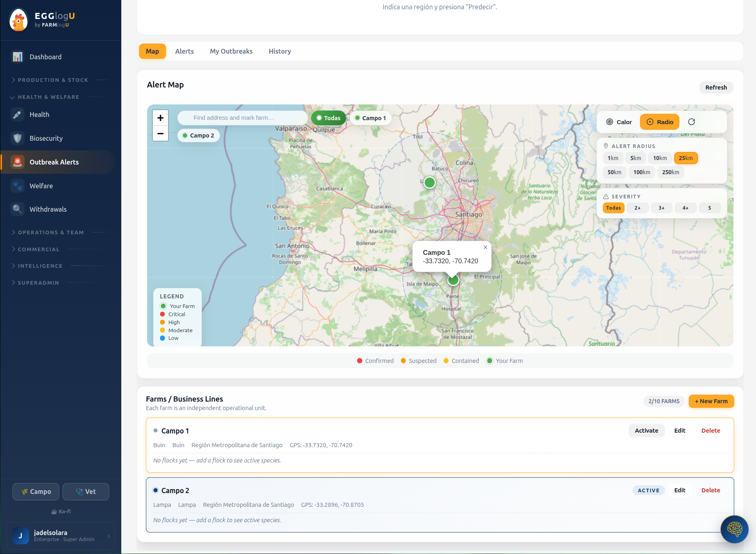The width and height of the screenshot is (756, 554).
Task: Select Campo 2 map filter chip
Action: pos(198,135)
